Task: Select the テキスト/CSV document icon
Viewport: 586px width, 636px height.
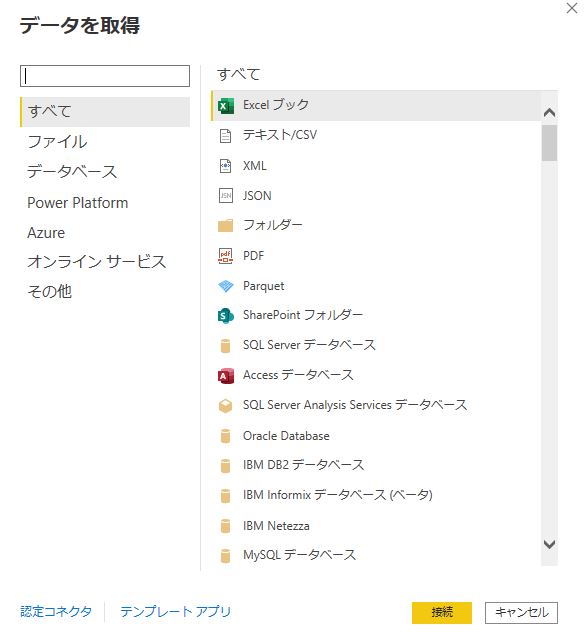Action: [x=225, y=135]
